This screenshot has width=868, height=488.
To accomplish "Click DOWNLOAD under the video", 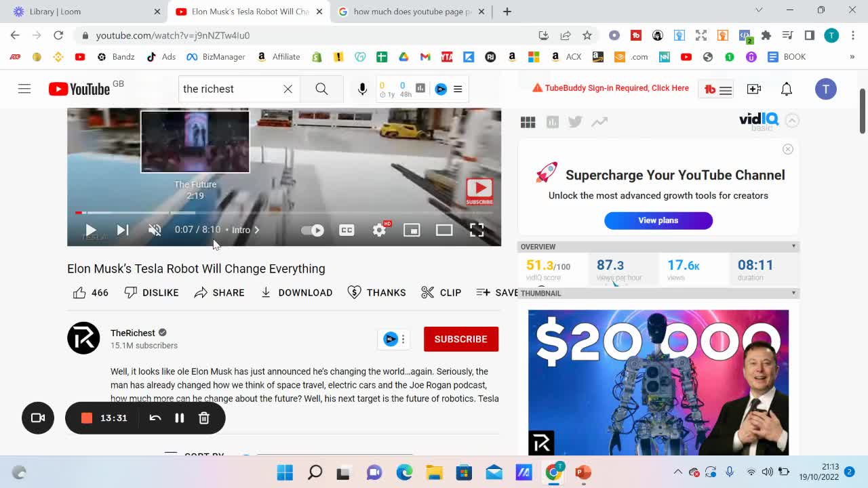I will [x=296, y=292].
